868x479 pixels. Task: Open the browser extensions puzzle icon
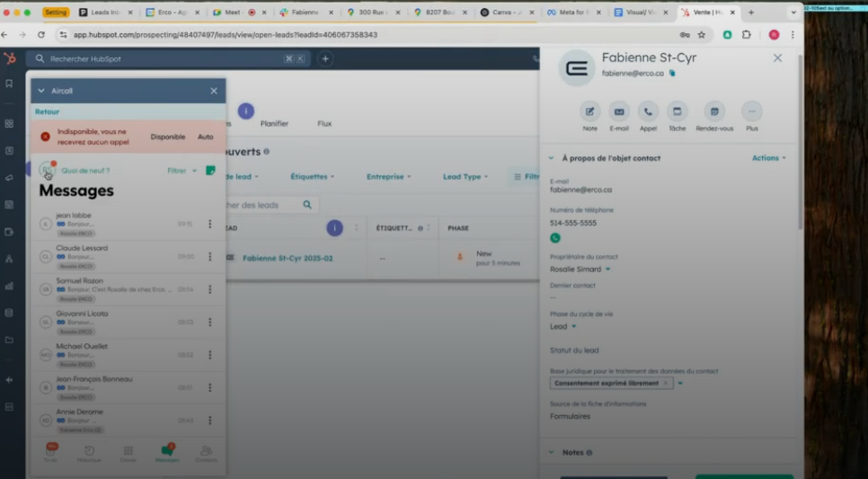click(x=746, y=34)
